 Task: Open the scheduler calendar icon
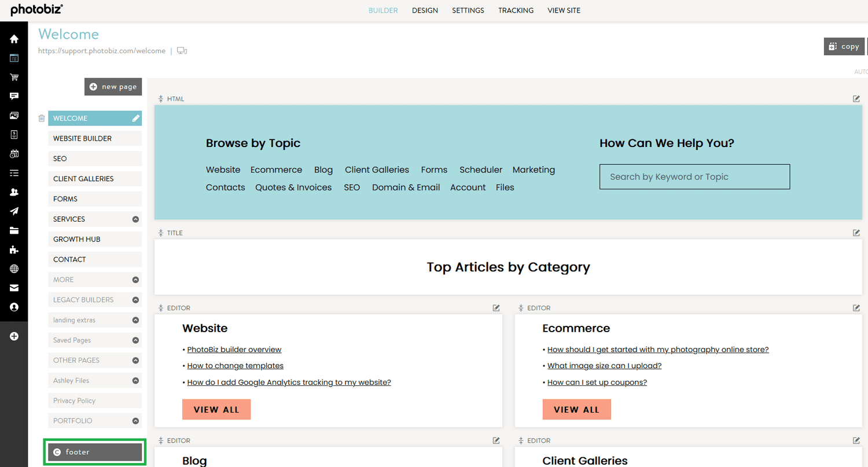(14, 153)
